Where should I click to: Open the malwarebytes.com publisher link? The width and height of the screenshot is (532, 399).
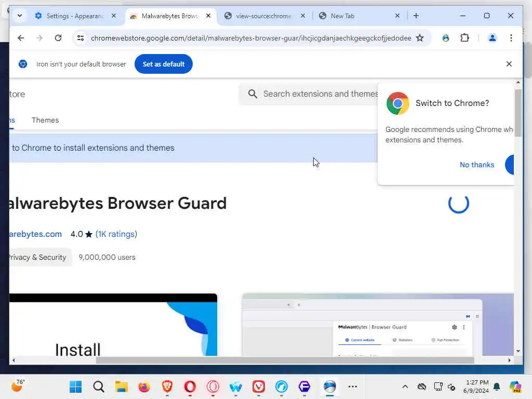point(36,234)
